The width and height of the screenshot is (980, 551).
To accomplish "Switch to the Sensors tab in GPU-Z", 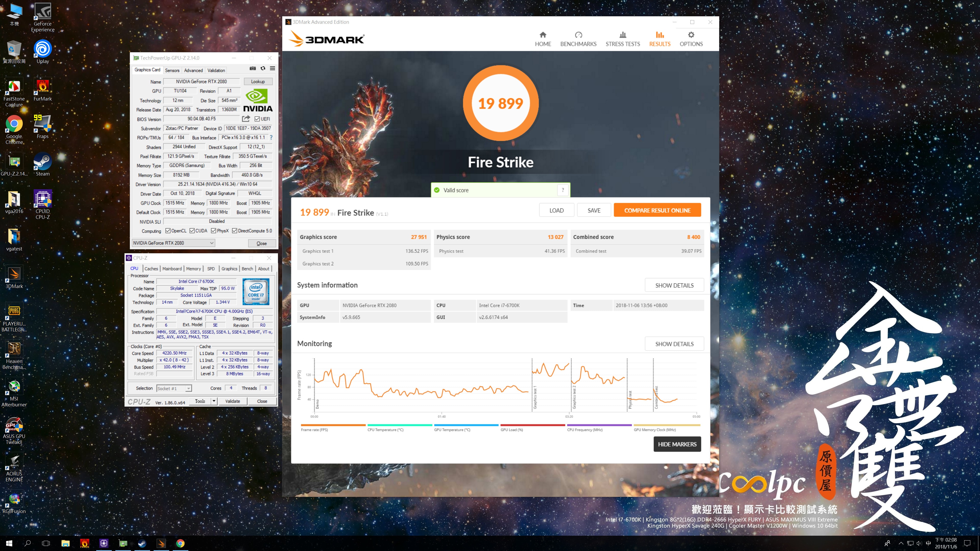I will [172, 70].
